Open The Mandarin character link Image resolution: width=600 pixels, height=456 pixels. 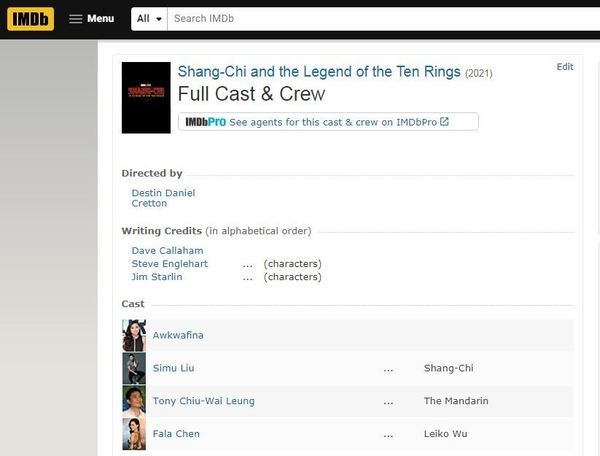tap(456, 401)
